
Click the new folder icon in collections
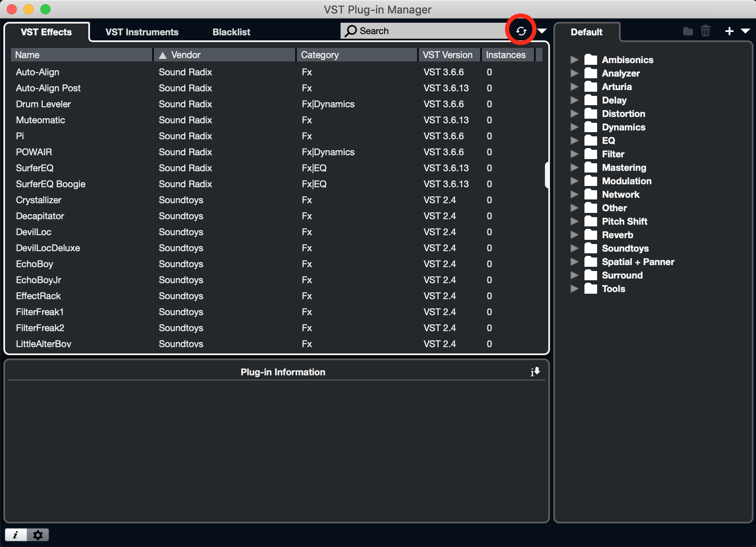(688, 31)
